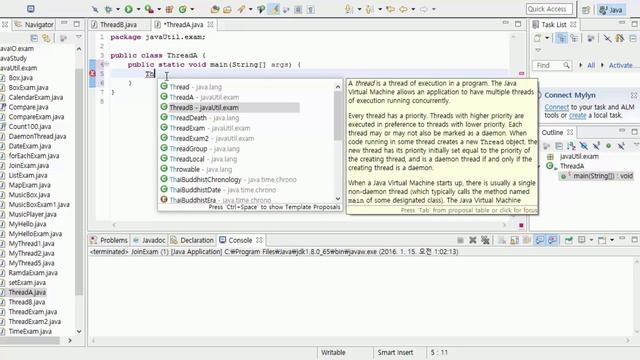Click the New Java Class green C icon
This screenshot has width=640, height=360.
pos(182,9)
